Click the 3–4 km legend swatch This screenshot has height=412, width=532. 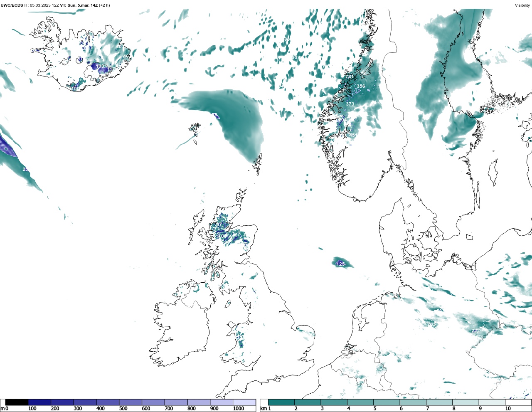334,402
